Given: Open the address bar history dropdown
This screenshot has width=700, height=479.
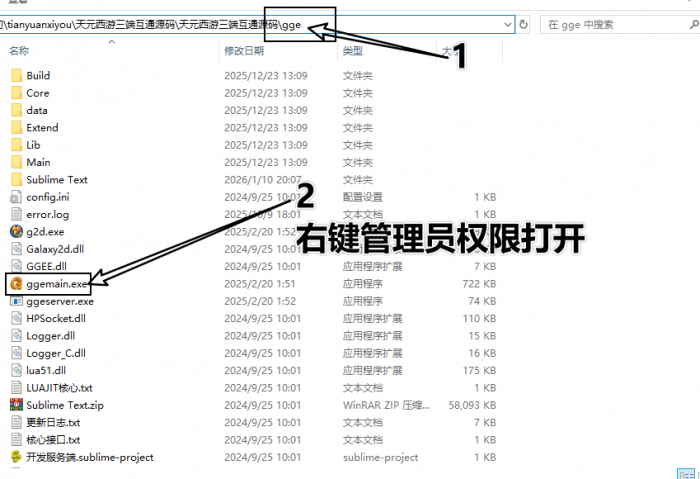Looking at the screenshot, I should pos(508,25).
